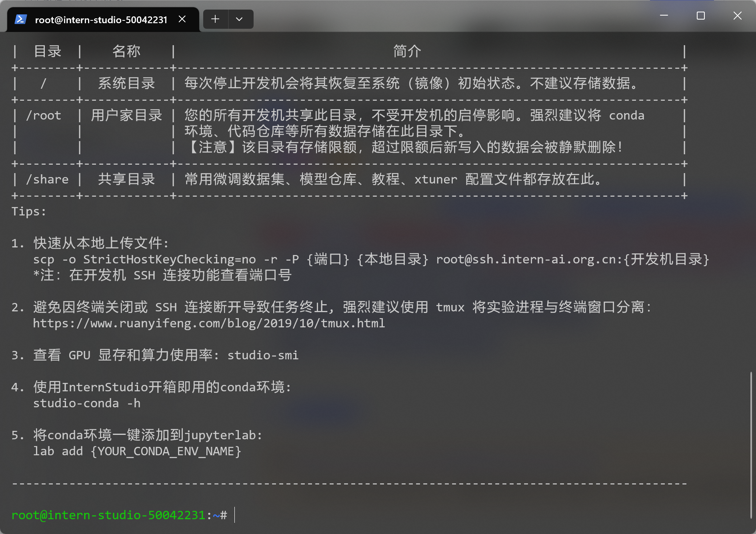Image resolution: width=756 pixels, height=534 pixels.
Task: Click the 简介 column header
Action: point(407,51)
